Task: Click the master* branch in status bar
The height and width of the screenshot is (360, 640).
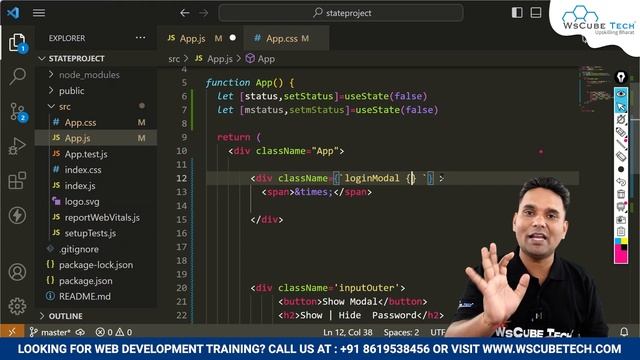Action: 50,332
